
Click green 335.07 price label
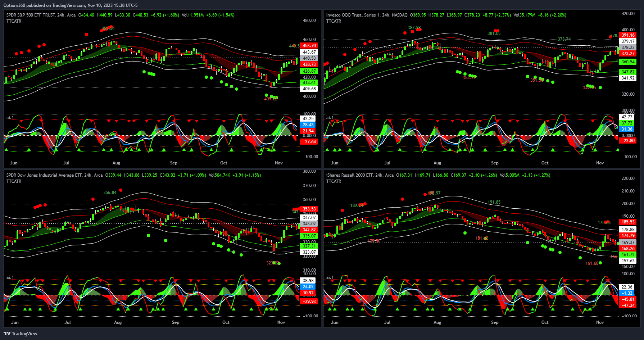pyautogui.click(x=309, y=236)
